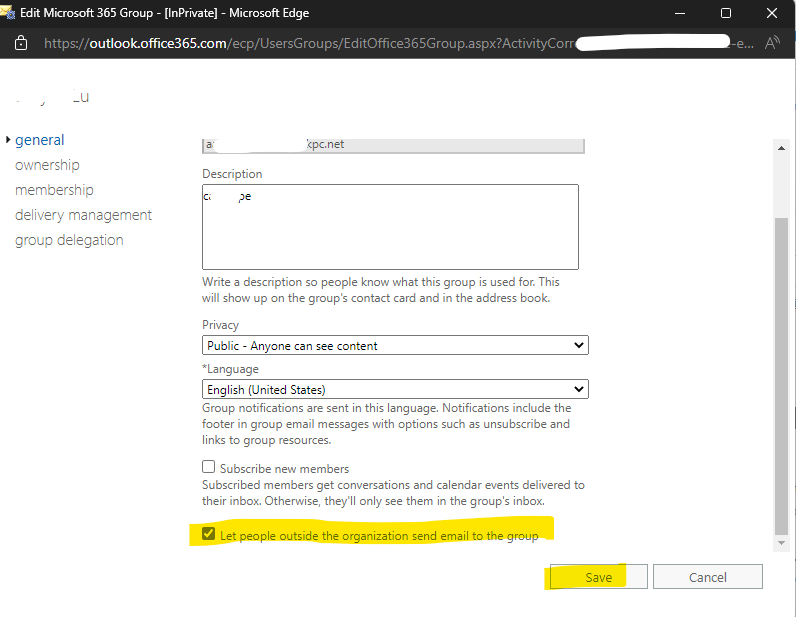Click the email address field ending kpc.net
Image resolution: width=796 pixels, height=617 pixels.
coord(393,145)
